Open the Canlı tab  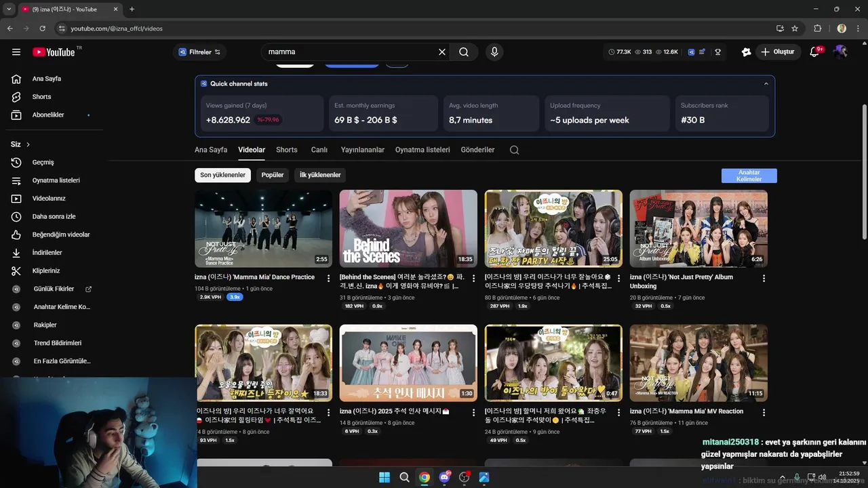click(x=319, y=150)
